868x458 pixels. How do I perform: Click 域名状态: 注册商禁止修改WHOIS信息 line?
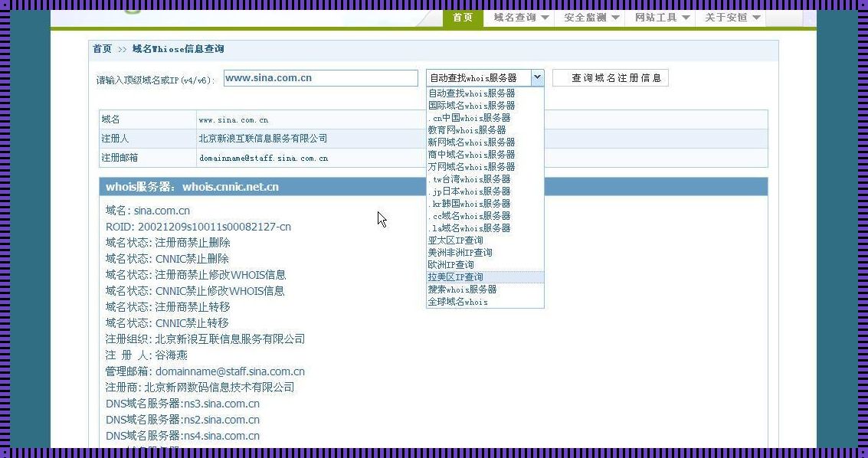(195, 275)
